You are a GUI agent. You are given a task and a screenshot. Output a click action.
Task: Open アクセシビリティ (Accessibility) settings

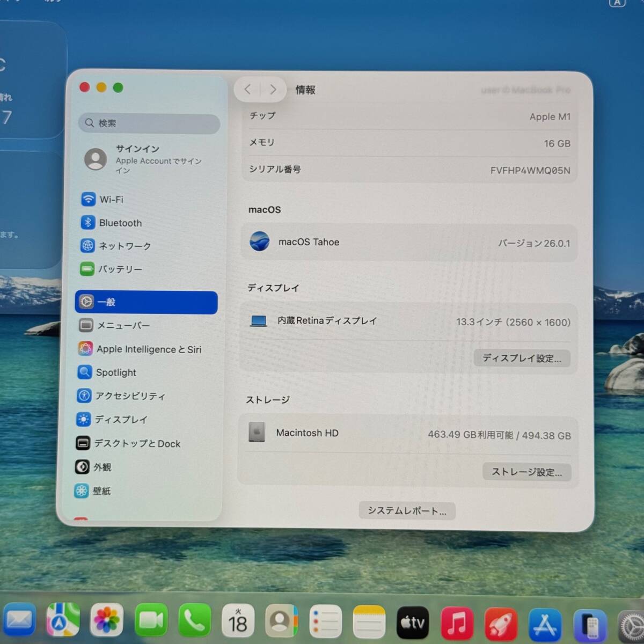click(x=130, y=396)
